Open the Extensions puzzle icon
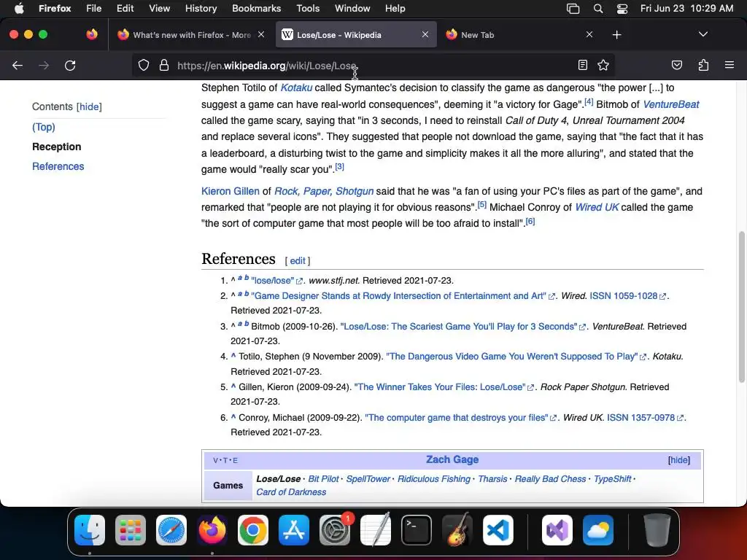The height and width of the screenshot is (560, 747). point(703,65)
